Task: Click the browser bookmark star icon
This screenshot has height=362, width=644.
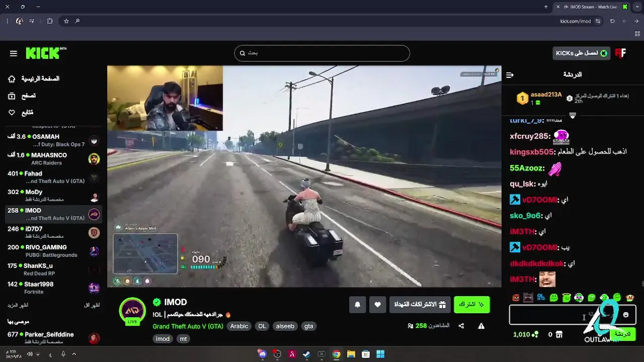Action: coord(66,21)
